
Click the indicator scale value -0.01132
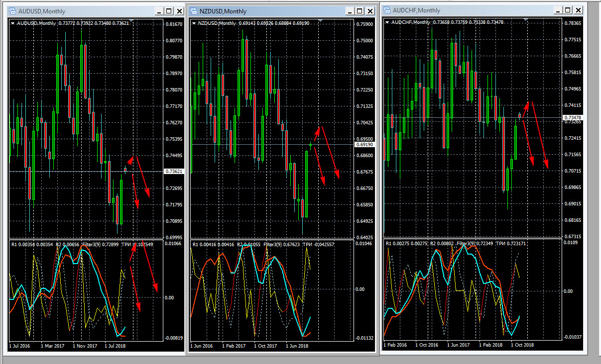(x=363, y=338)
